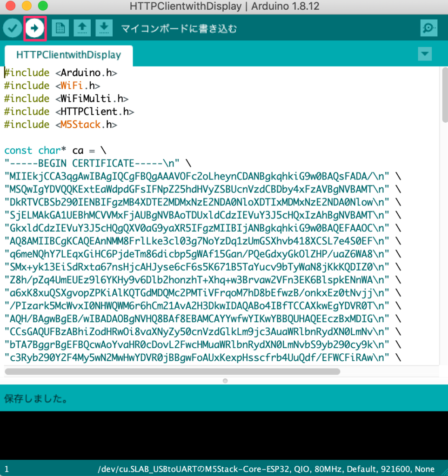Click the certificate line starting 'MSQwIgYDVQQK'
448x476 pixels.
pos(202,190)
